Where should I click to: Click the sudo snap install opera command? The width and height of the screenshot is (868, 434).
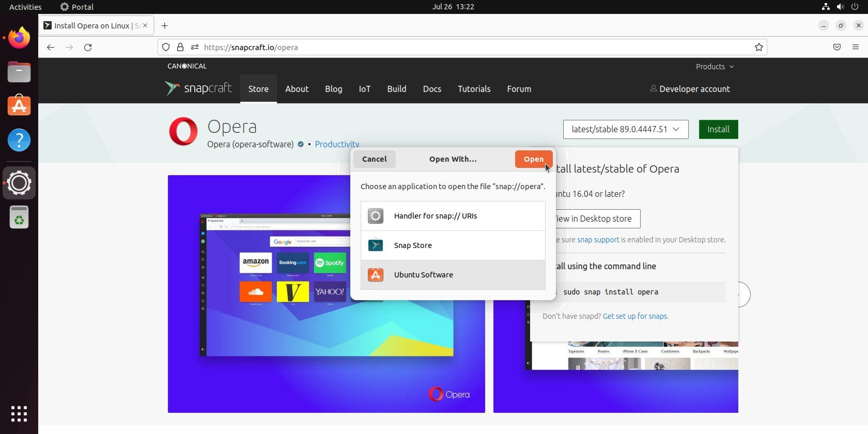[611, 292]
